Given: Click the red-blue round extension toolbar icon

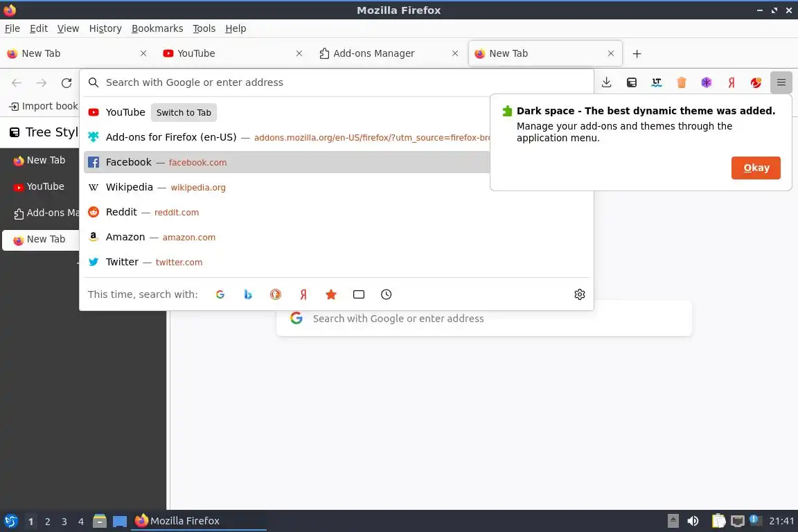Looking at the screenshot, I should (x=756, y=82).
